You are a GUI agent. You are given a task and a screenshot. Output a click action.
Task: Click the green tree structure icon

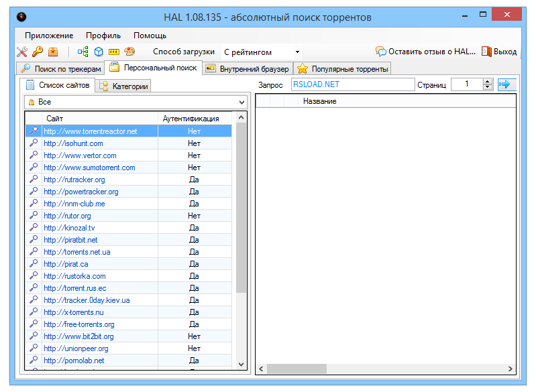tap(83, 52)
